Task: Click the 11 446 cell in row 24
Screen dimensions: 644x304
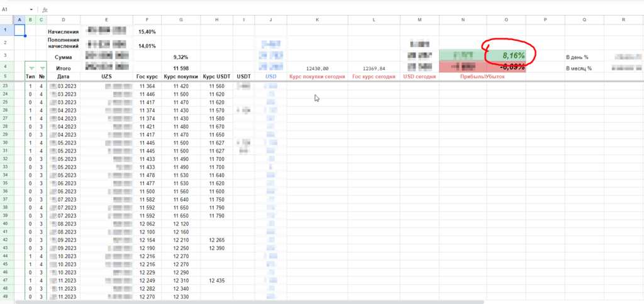Action: [x=147, y=94]
